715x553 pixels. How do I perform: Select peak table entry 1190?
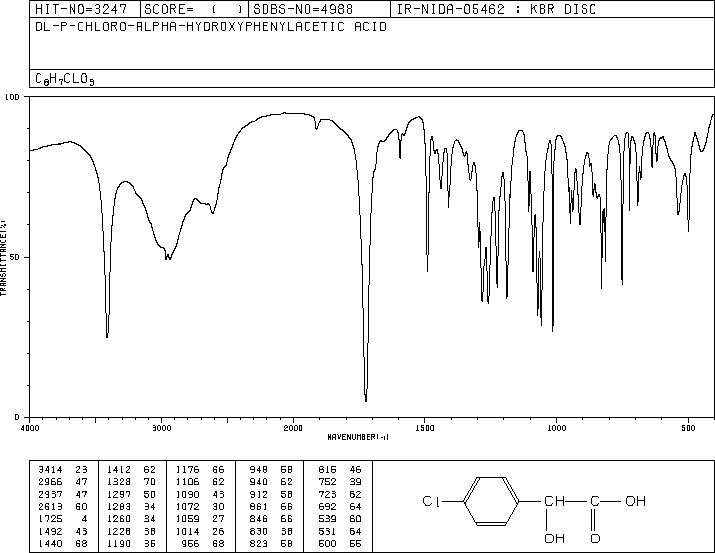131,544
